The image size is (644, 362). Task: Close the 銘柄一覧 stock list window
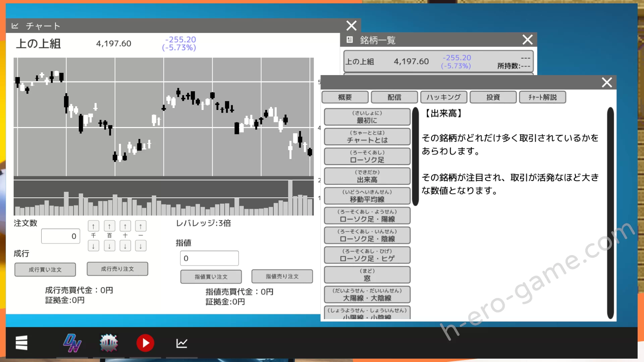click(527, 40)
